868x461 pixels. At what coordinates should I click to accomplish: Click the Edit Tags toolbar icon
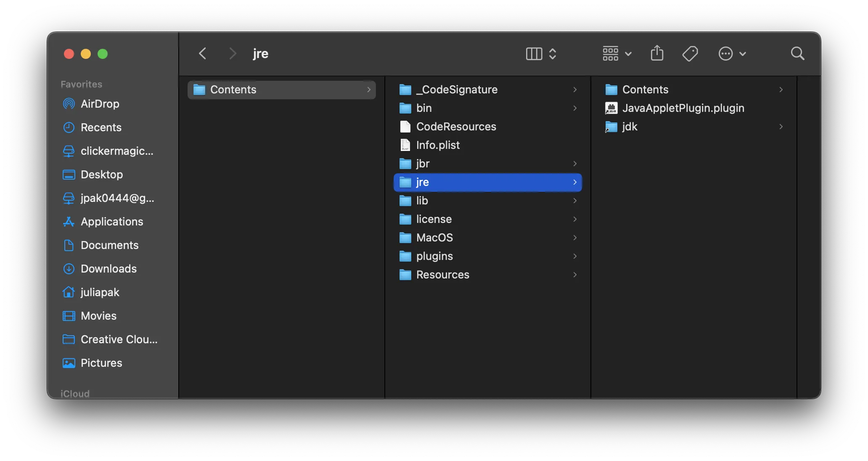pos(690,53)
